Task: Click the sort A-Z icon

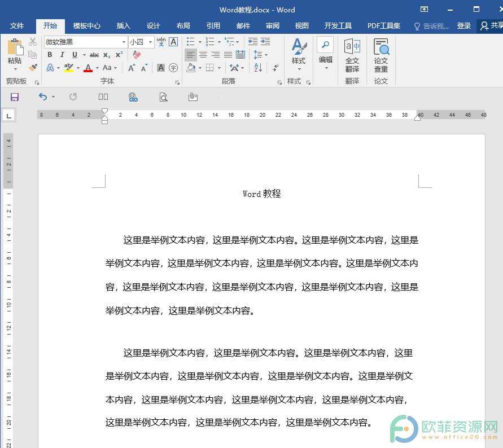Action: [x=258, y=68]
